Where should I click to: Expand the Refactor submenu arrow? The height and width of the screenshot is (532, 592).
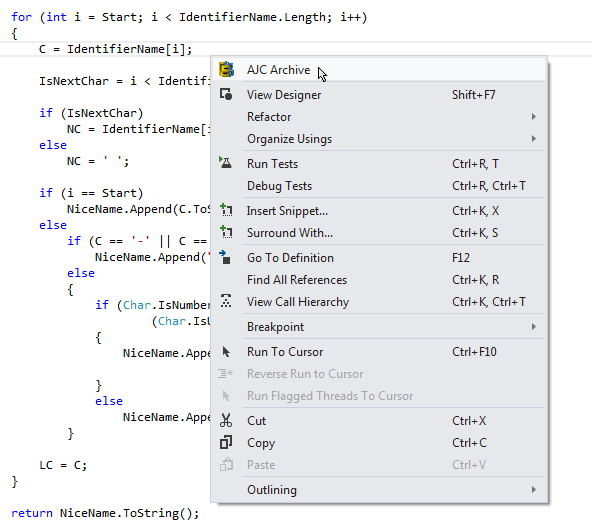pos(533,117)
